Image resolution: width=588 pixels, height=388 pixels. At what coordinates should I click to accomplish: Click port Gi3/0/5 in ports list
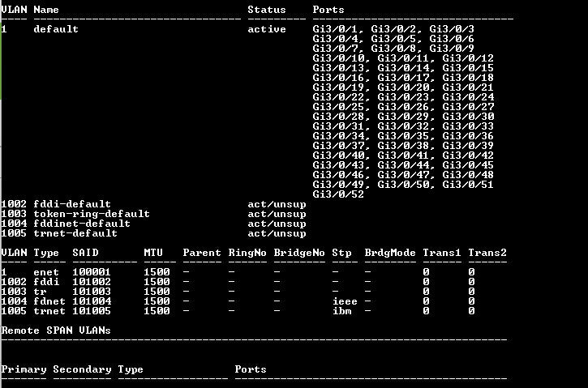point(393,39)
